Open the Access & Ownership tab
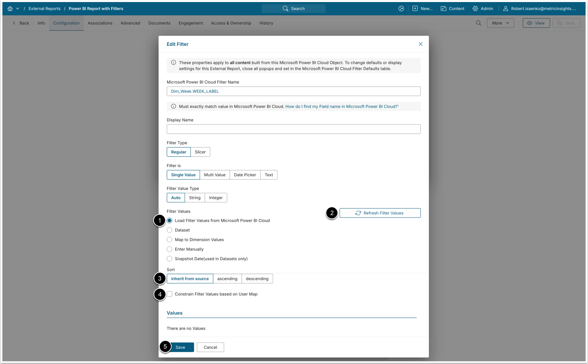The height and width of the screenshot is (364, 588). click(231, 23)
